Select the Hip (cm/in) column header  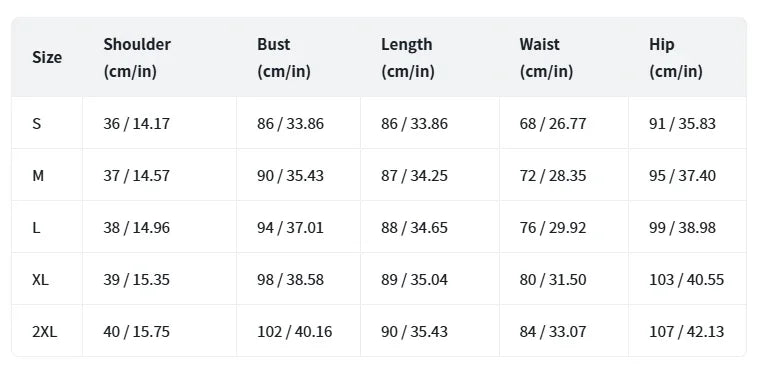675,57
